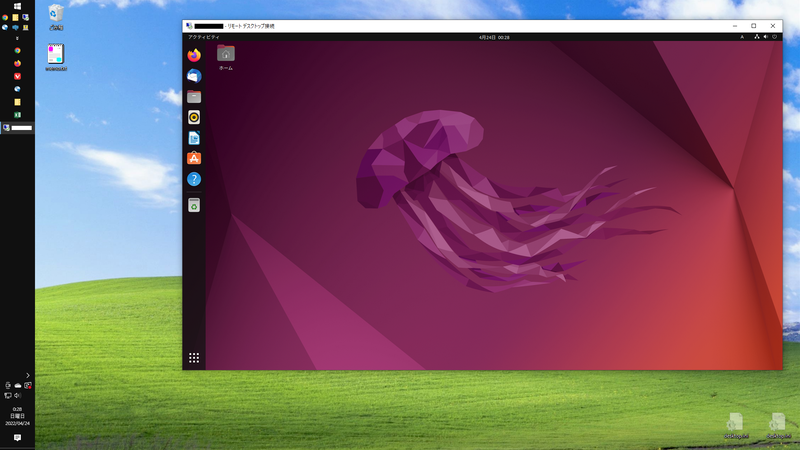The width and height of the screenshot is (800, 450).
Task: Click Activities (アクティビティ) in the Ubuntu top bar
Action: pyautogui.click(x=204, y=37)
